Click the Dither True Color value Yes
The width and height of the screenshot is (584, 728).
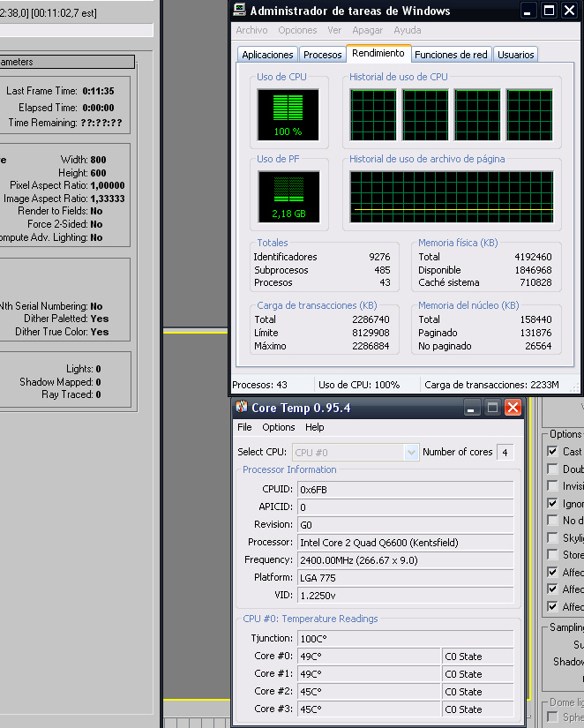coord(100,332)
